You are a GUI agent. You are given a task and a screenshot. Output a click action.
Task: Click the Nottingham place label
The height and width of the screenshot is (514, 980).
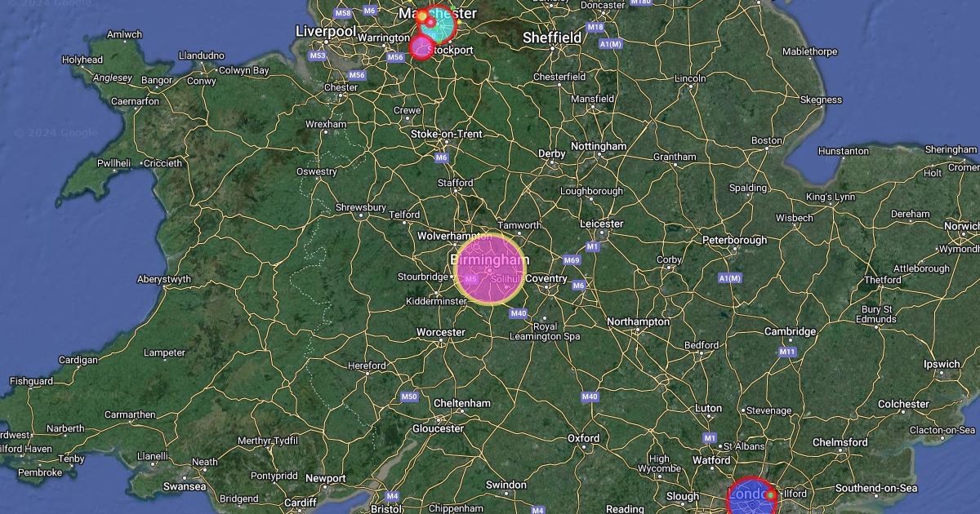click(x=599, y=146)
